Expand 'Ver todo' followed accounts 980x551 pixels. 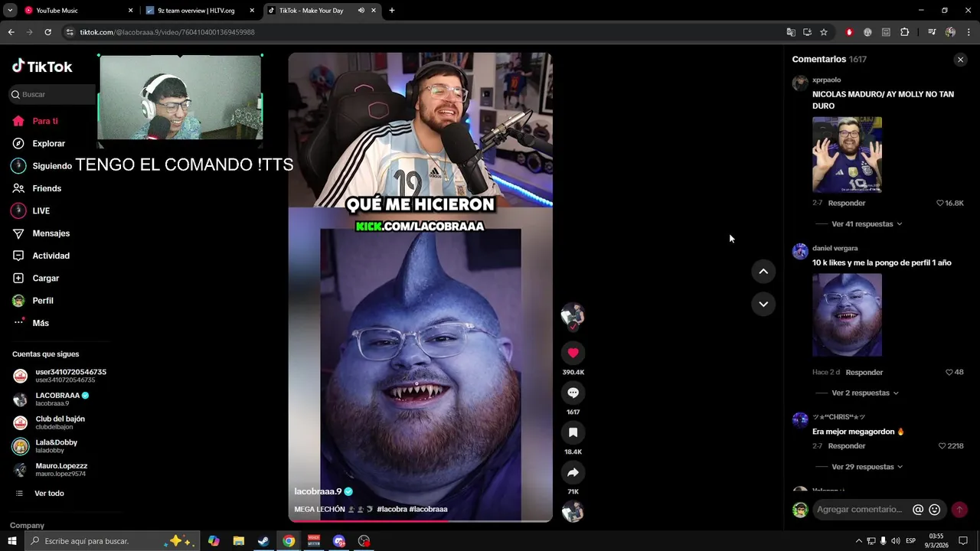(49, 494)
